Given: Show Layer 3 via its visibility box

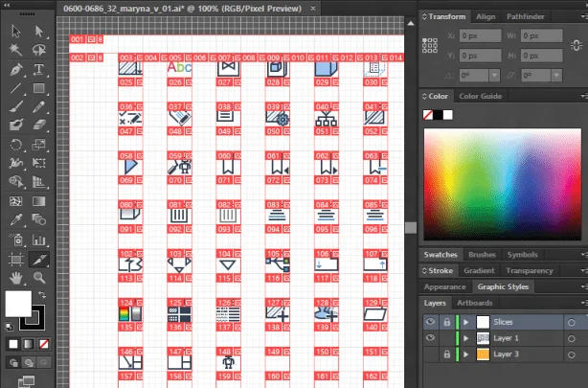Looking at the screenshot, I should pos(430,354).
